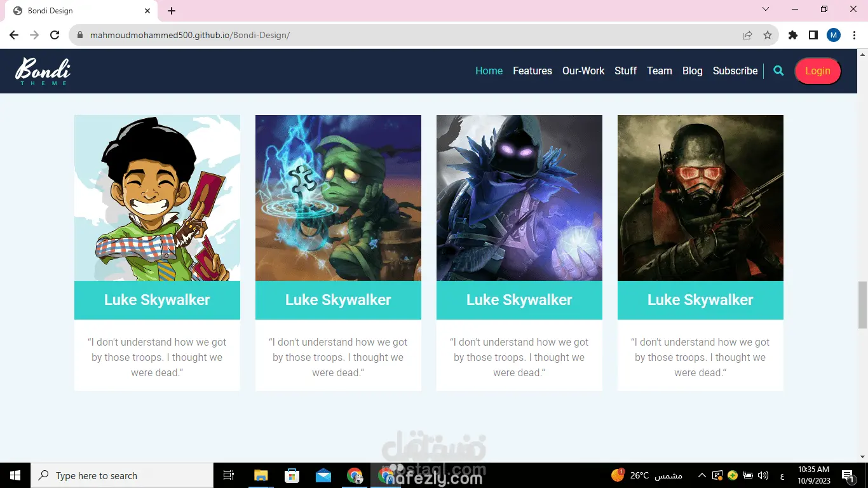Open File Explorer from the taskbar
The height and width of the screenshot is (488, 868).
[x=261, y=475]
